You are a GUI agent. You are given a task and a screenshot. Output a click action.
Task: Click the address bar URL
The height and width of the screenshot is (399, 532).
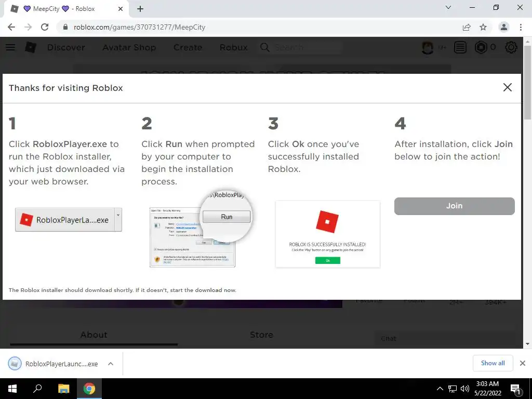pos(139,27)
